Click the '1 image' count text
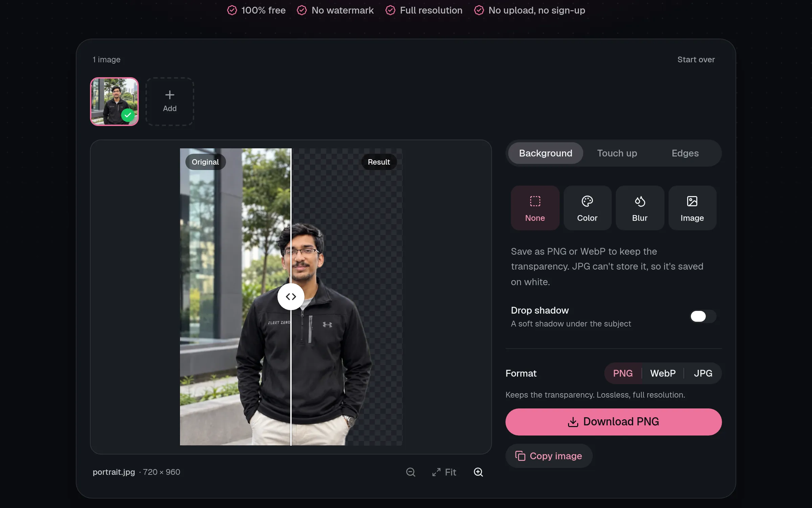The image size is (812, 508). (x=107, y=60)
